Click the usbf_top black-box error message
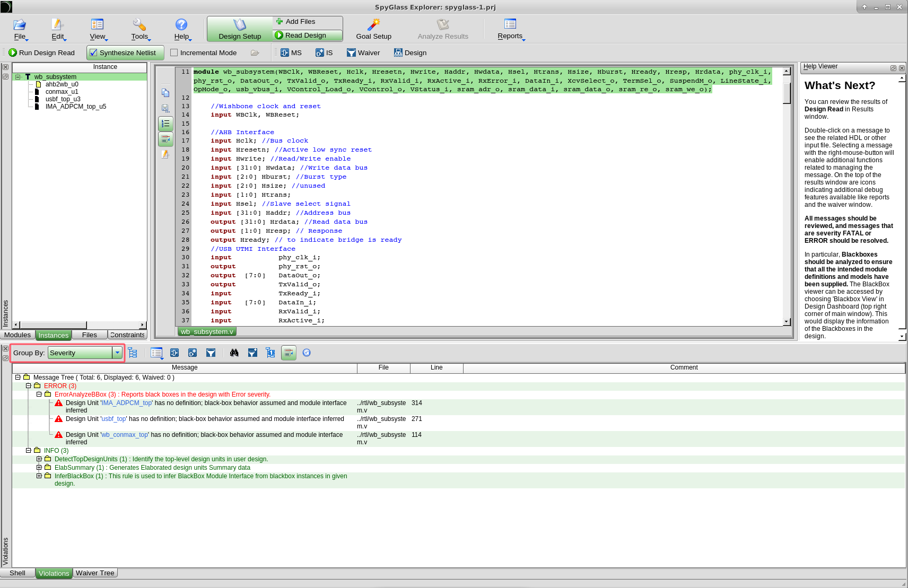Image resolution: width=908 pixels, height=588 pixels. [205, 419]
